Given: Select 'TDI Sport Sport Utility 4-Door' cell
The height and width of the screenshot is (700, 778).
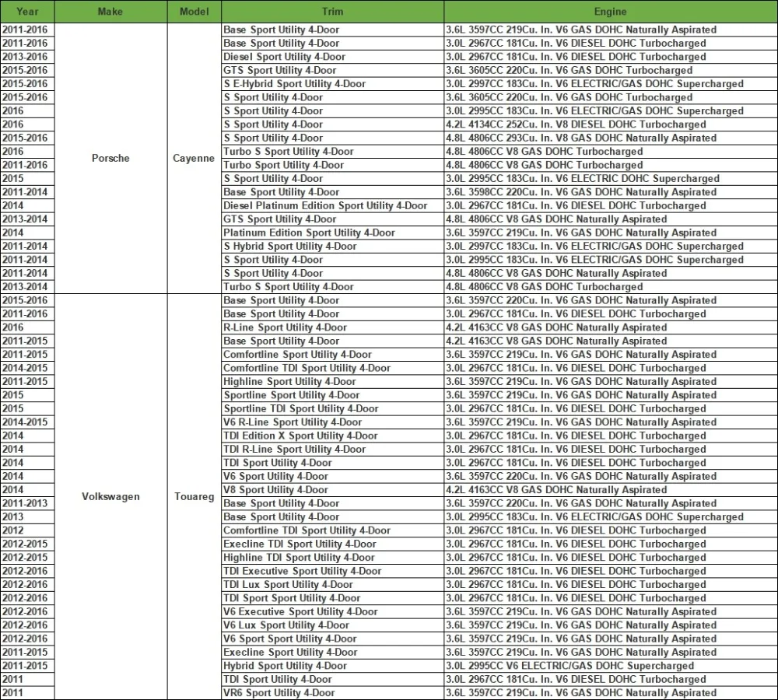Looking at the screenshot, I should pos(332,598).
